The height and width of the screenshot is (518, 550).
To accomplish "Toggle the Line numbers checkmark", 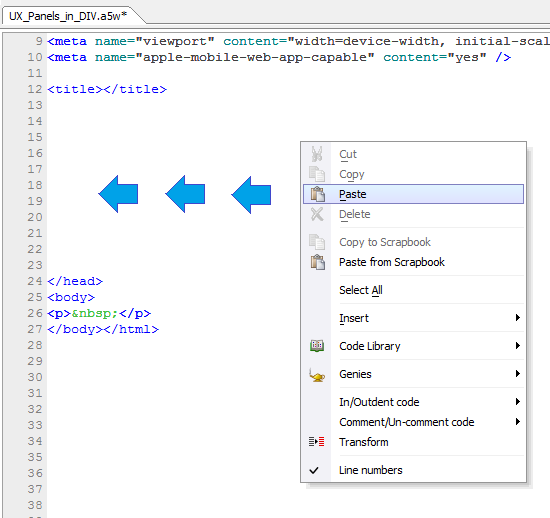I will tap(314, 470).
